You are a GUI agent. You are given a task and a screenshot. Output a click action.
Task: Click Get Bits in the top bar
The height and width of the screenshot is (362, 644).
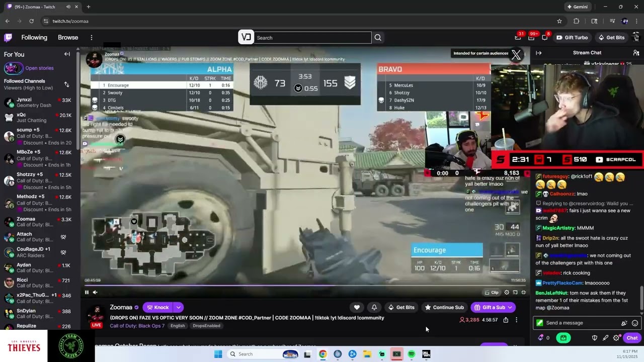click(611, 38)
